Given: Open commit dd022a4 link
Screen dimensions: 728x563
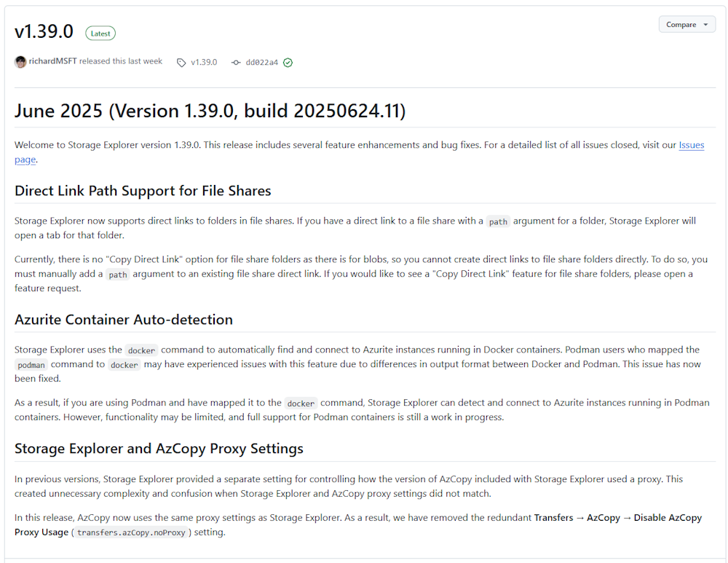Looking at the screenshot, I should click(262, 62).
